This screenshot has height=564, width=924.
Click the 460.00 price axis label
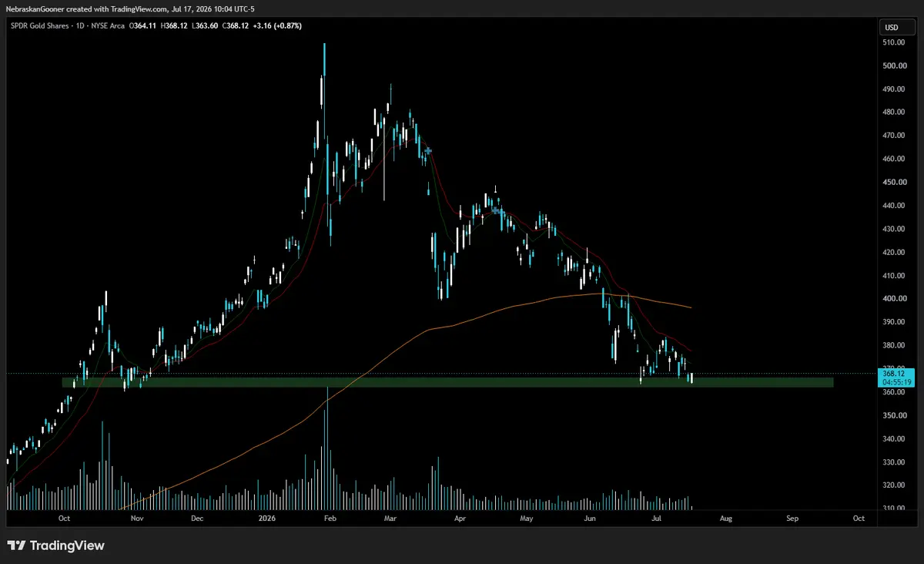coord(892,159)
